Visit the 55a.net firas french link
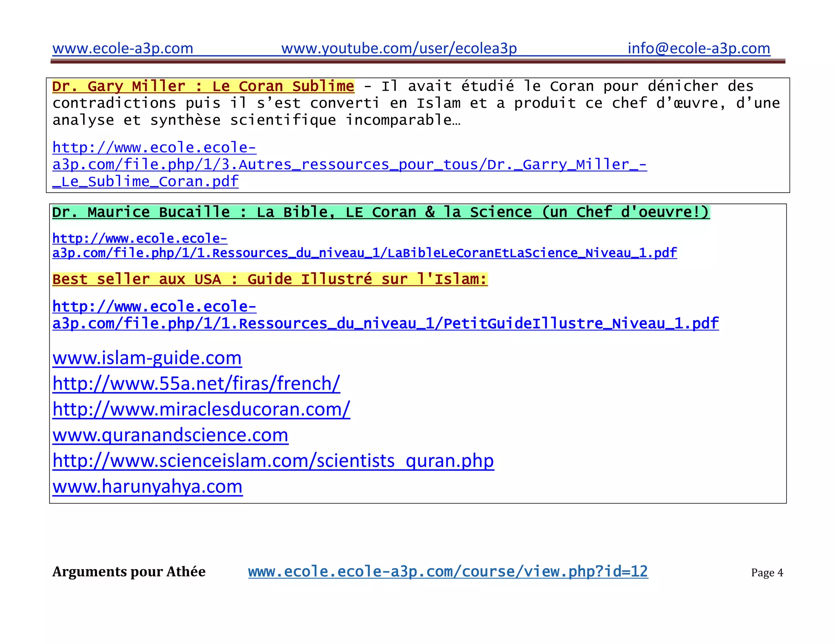The width and height of the screenshot is (834, 644). tap(196, 383)
